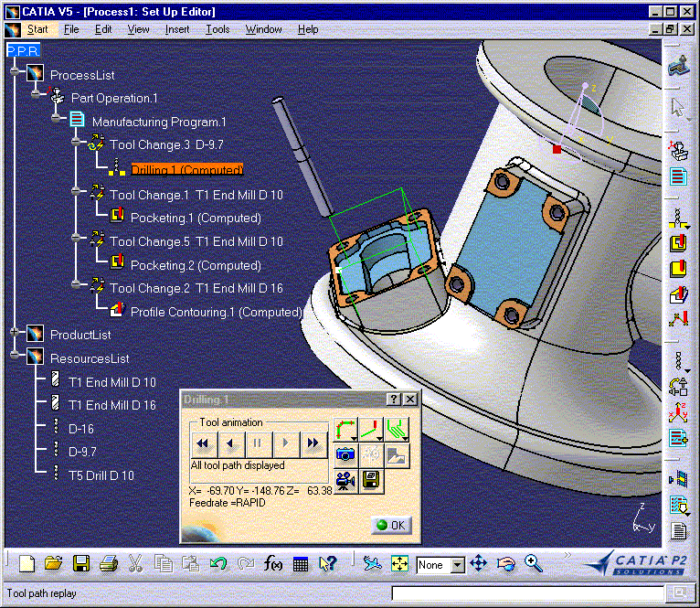Collapse the Manufacturing Program.1 node
Image resolution: width=700 pixels, height=608 pixels.
[56, 118]
